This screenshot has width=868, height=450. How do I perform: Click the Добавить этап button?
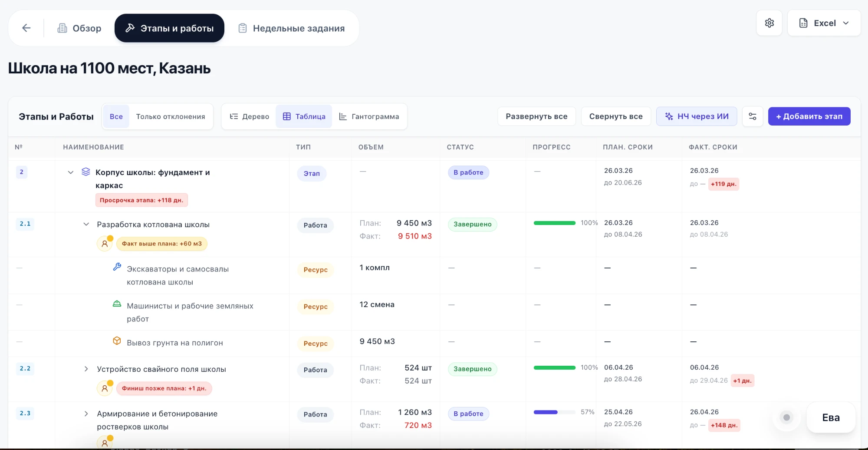809,116
